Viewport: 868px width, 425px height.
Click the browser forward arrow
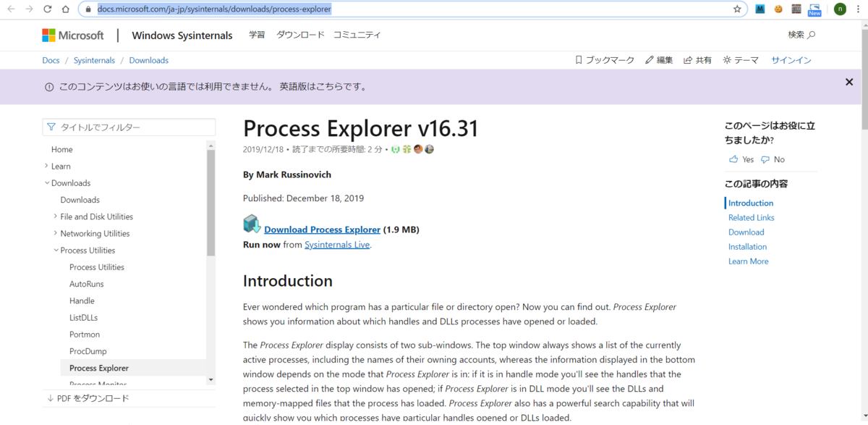(x=29, y=9)
